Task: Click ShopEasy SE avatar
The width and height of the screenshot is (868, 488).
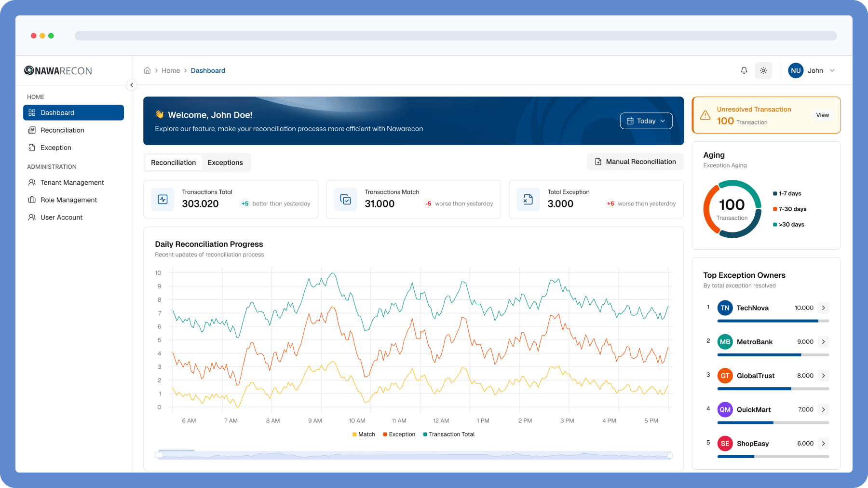Action: click(725, 444)
